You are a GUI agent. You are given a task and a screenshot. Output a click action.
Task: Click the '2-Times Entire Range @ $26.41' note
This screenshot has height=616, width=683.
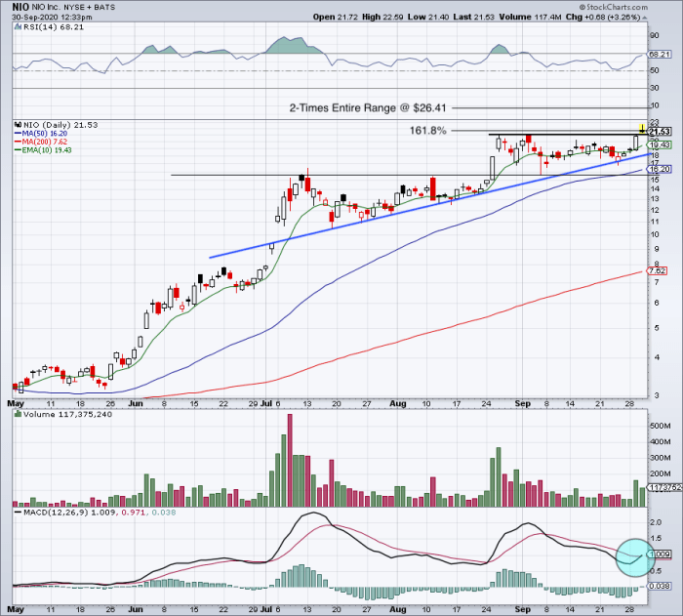pyautogui.click(x=368, y=107)
